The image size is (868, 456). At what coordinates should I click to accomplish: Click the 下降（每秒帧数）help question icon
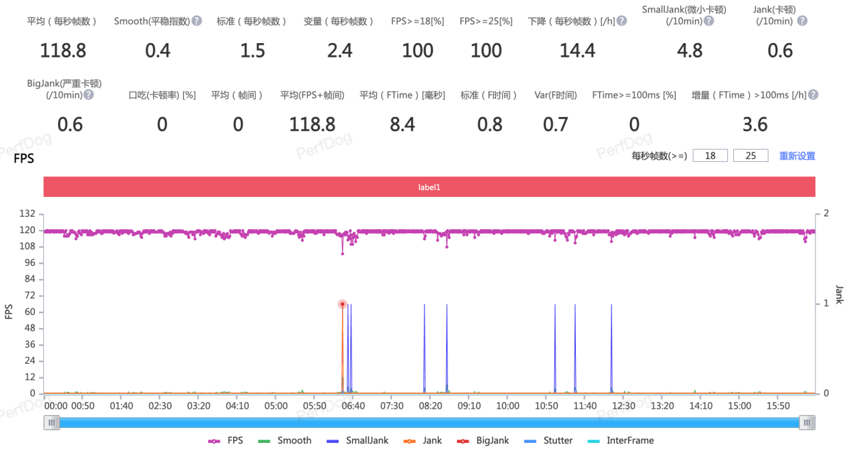(621, 21)
